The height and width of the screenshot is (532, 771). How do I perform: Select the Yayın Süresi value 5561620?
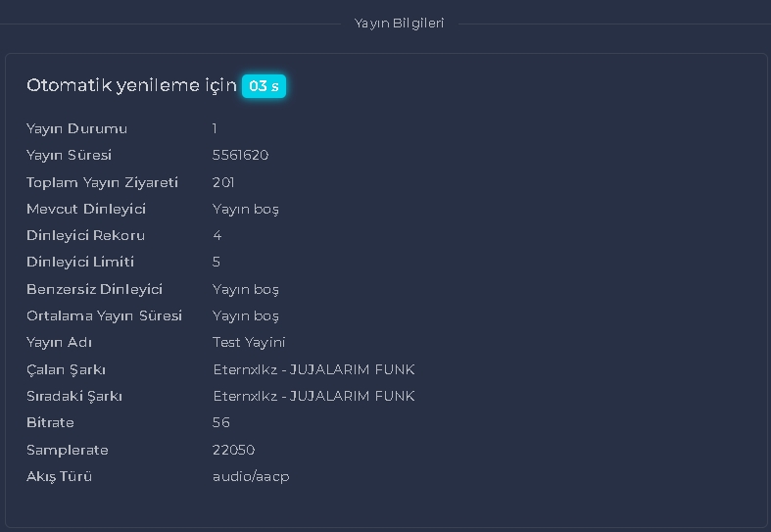240,156
